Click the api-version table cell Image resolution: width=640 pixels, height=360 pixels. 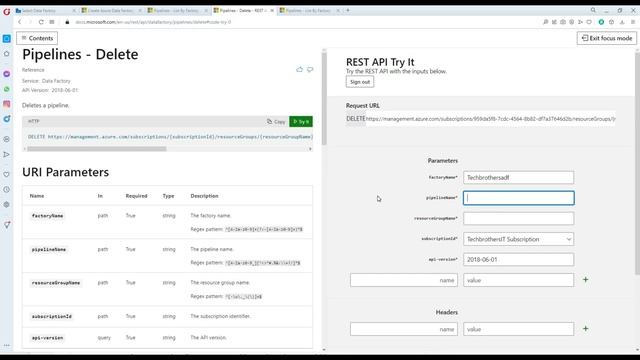(x=47, y=338)
